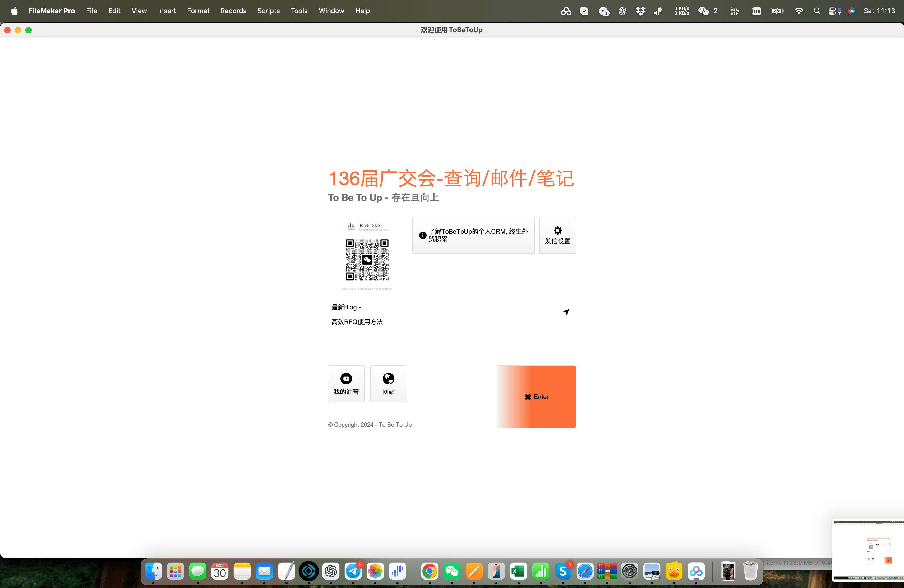This screenshot has height=588, width=904.
Task: Open FileMaker Pro from the Dock
Action: [x=309, y=571]
